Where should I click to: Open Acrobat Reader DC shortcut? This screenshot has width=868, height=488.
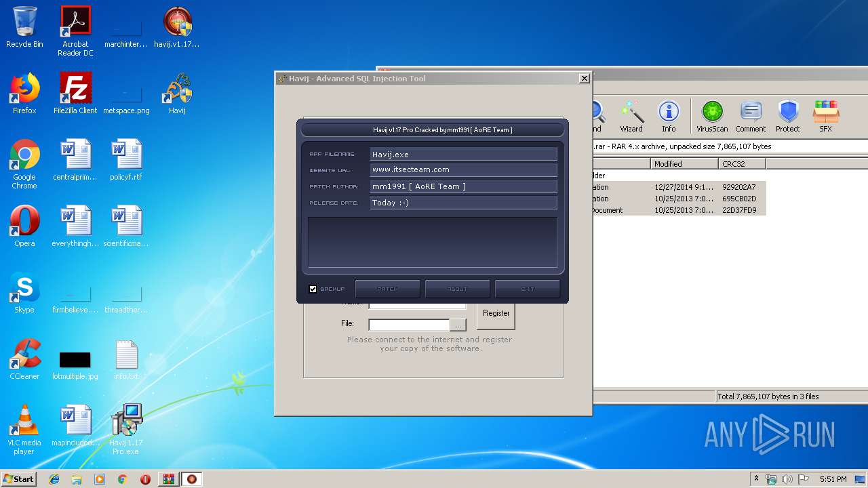click(75, 31)
